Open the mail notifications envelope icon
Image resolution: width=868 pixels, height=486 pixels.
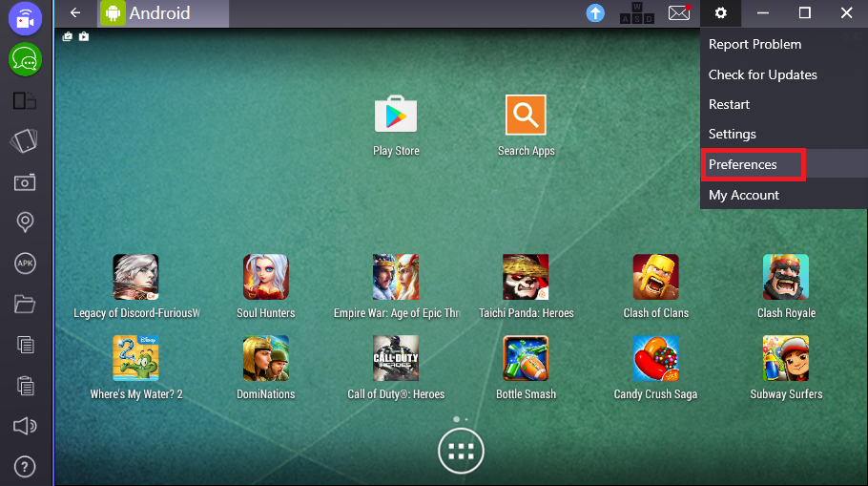point(679,12)
